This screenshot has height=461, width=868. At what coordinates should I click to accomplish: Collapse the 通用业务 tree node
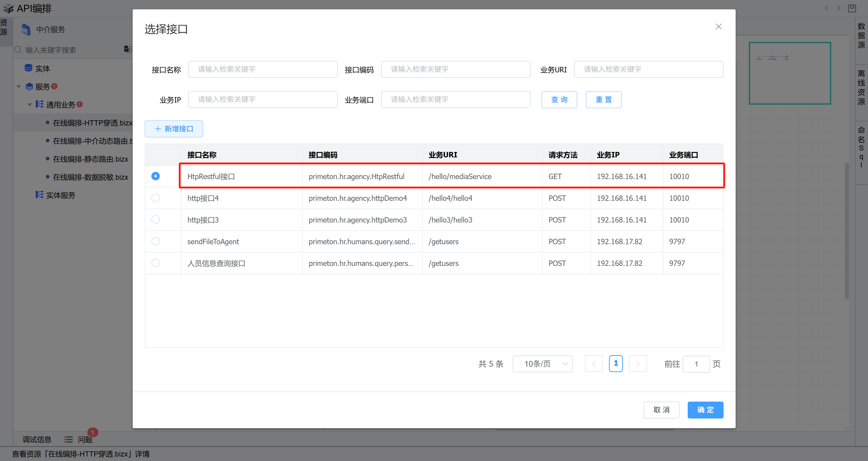pyautogui.click(x=29, y=104)
